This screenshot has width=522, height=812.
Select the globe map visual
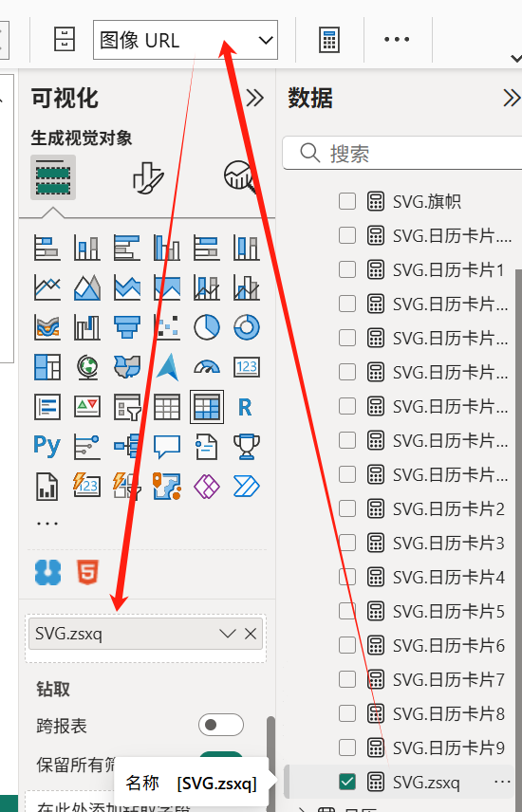click(x=87, y=367)
